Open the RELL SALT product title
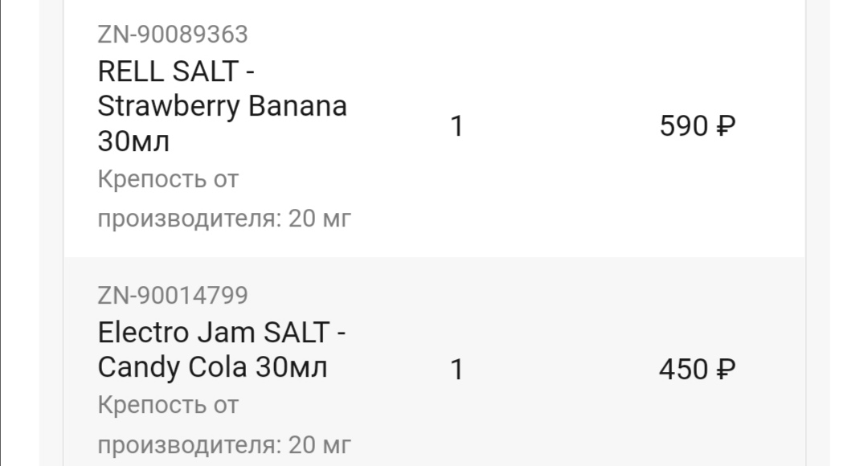Viewport: 868px width, 466px height. [x=222, y=106]
